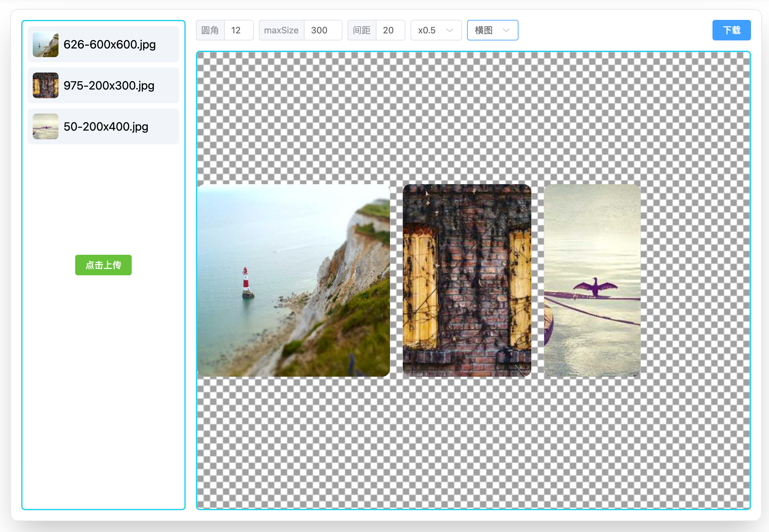Click the blue 下载 download button

(x=732, y=30)
